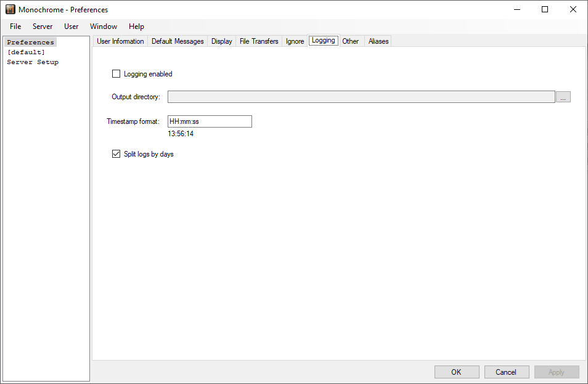
Task: Open the User menu
Action: tap(71, 27)
